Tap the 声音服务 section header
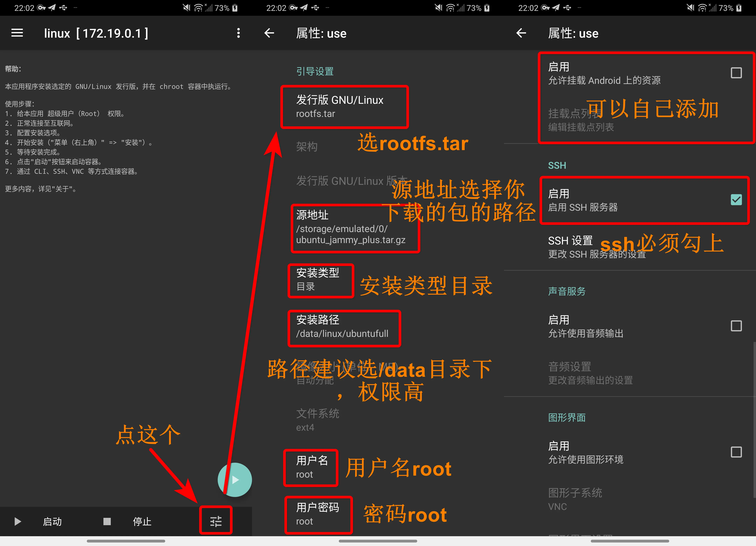Screen dimensions: 756x546 567,291
